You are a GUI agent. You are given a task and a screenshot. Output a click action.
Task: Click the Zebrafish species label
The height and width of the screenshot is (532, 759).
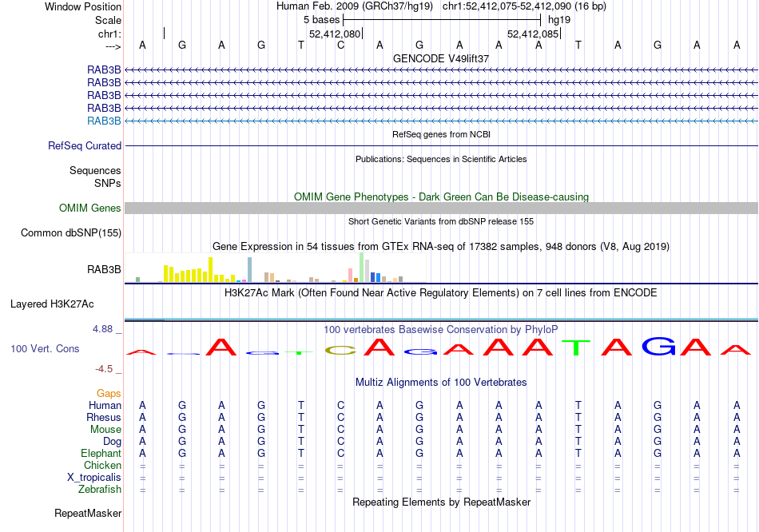pyautogui.click(x=100, y=490)
